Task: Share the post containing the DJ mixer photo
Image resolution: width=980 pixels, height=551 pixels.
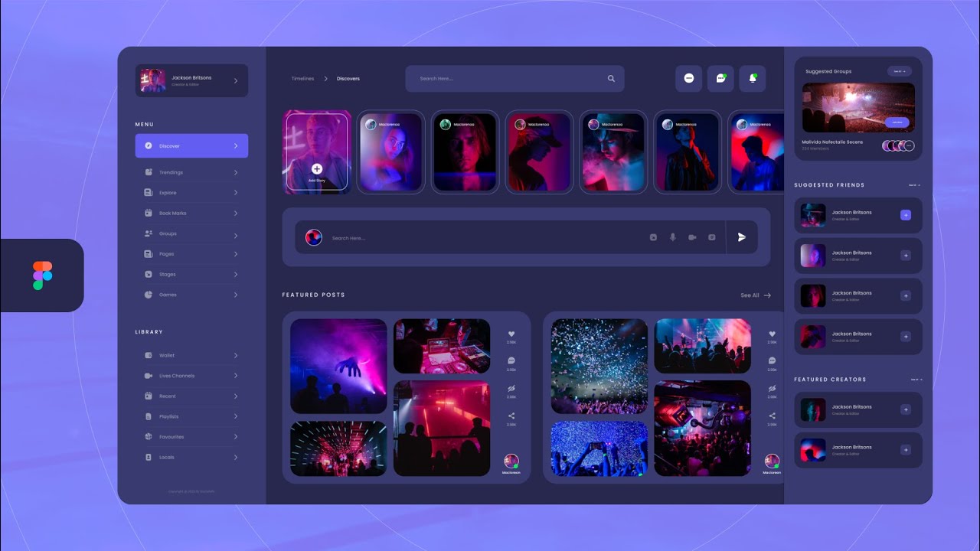Action: coord(511,416)
